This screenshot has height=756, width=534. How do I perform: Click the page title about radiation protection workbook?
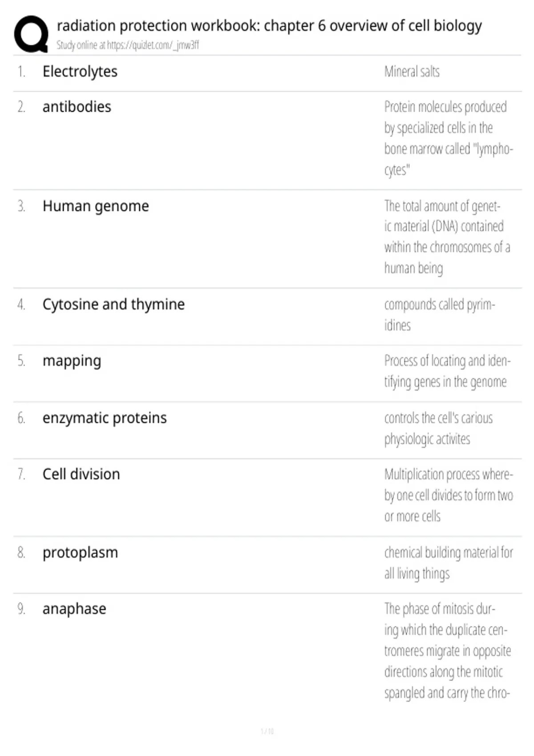pos(269,25)
